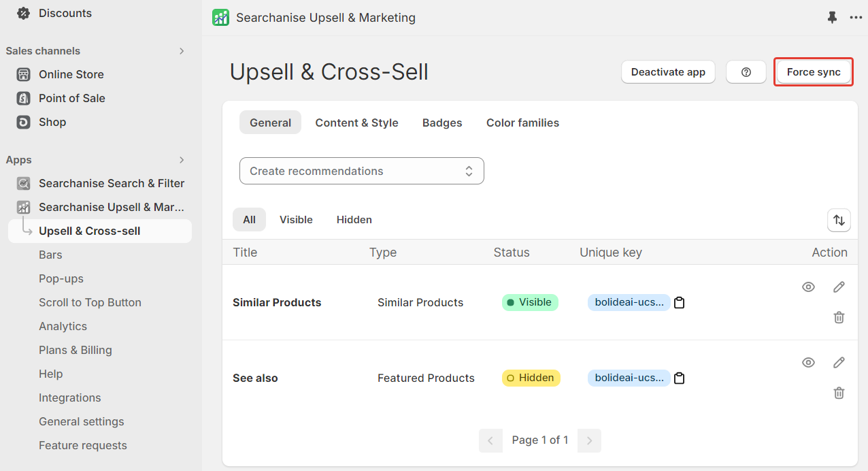Screen dimensions: 868x471
Task: Open Feature requests page
Action: pyautogui.click(x=83, y=445)
